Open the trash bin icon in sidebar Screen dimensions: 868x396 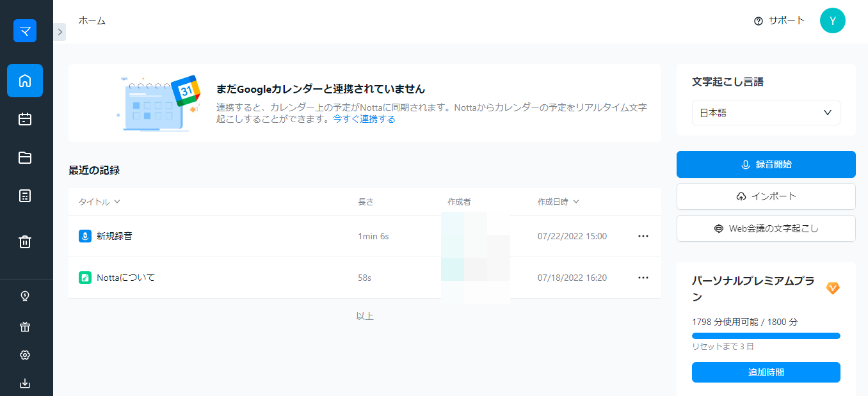(x=25, y=242)
